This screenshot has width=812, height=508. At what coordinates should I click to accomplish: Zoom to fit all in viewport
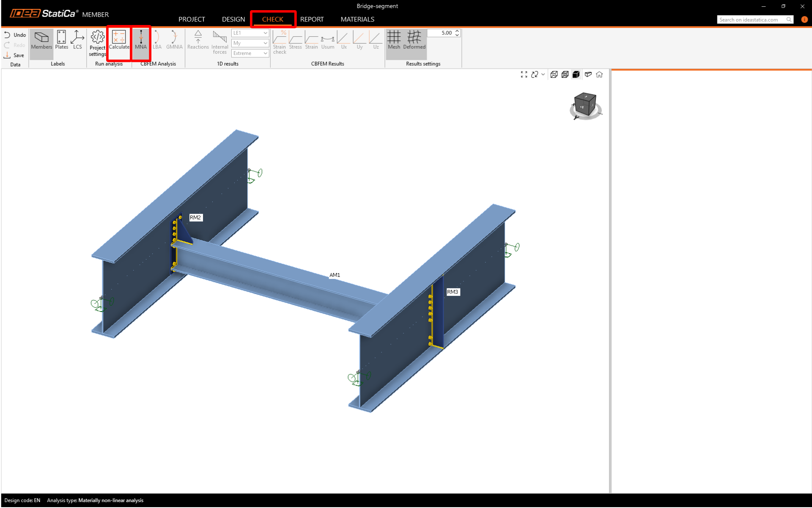524,75
